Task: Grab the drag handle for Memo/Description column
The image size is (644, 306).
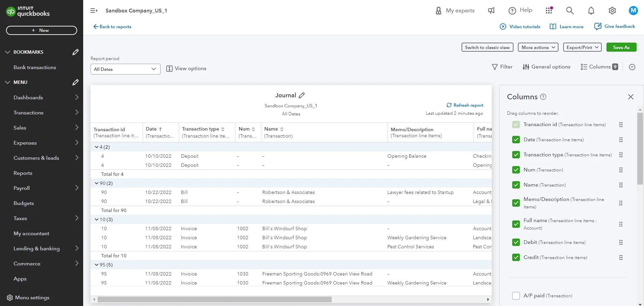Action: pos(621,203)
